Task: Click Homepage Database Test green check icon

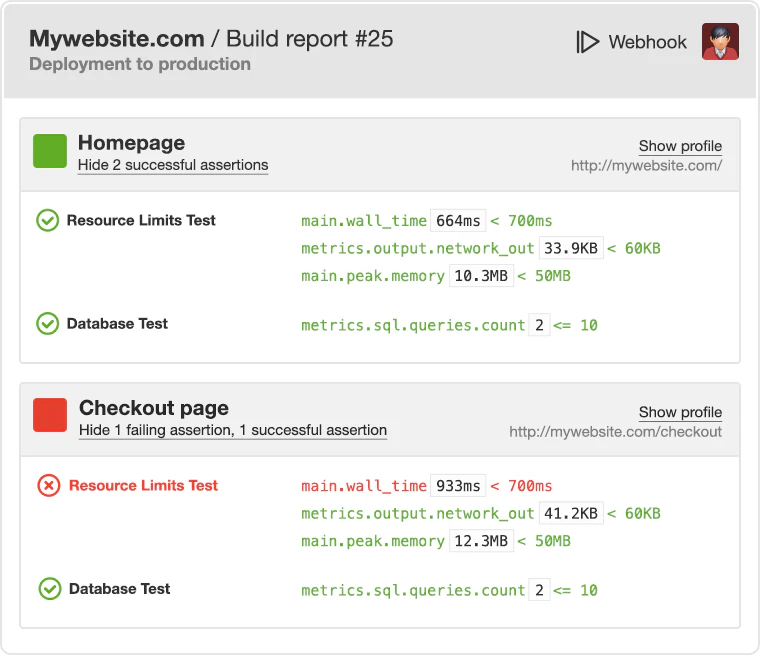Action: click(x=47, y=323)
